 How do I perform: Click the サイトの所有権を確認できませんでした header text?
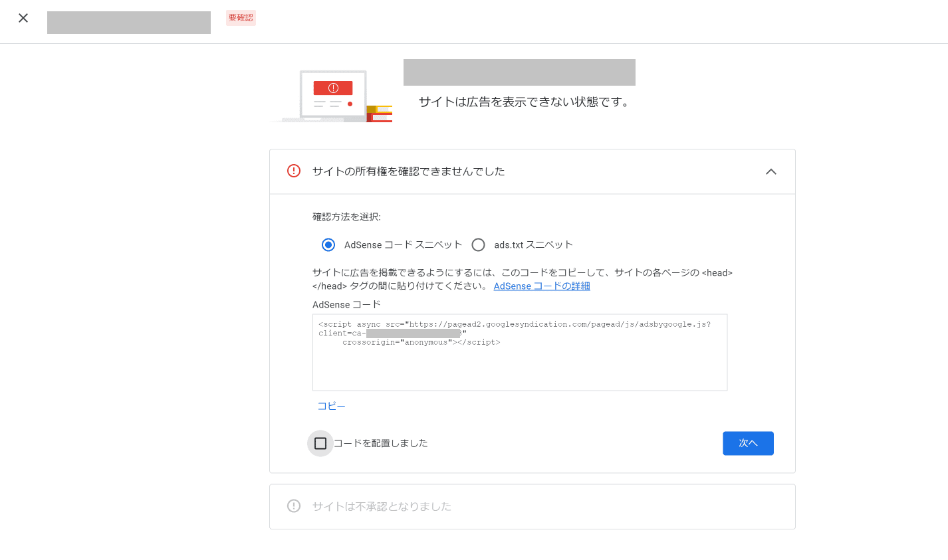tap(408, 171)
